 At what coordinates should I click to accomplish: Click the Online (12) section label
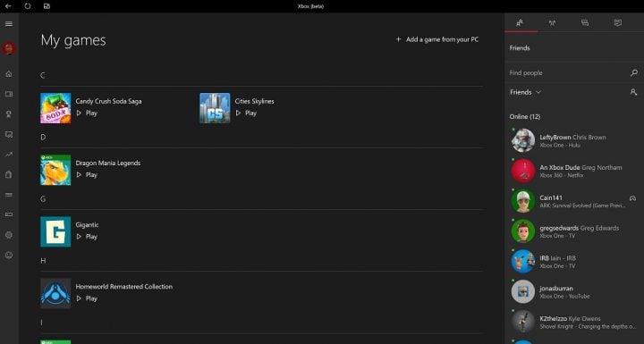[x=525, y=116]
